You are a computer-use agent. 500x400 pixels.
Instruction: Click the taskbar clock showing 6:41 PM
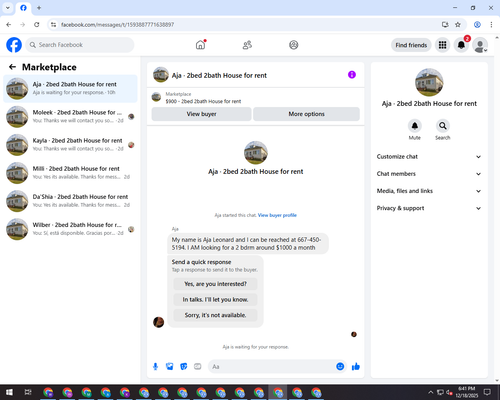(467, 392)
